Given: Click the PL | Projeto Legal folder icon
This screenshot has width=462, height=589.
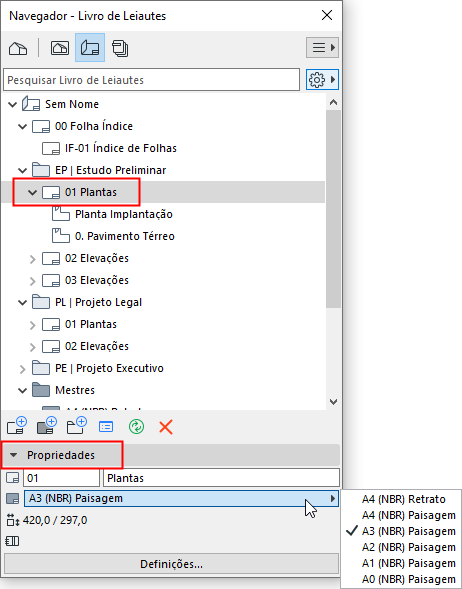Looking at the screenshot, I should click(x=41, y=302).
